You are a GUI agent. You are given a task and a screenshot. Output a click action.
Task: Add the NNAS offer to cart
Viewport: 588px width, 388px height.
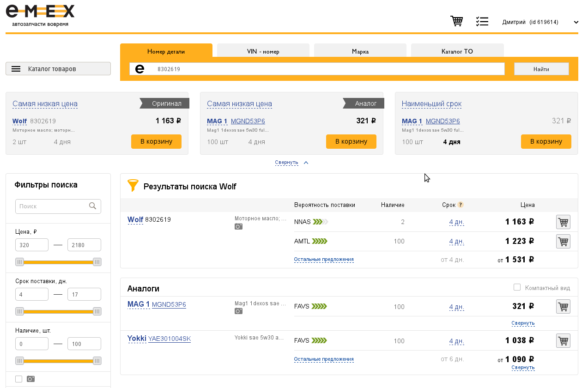pos(563,222)
